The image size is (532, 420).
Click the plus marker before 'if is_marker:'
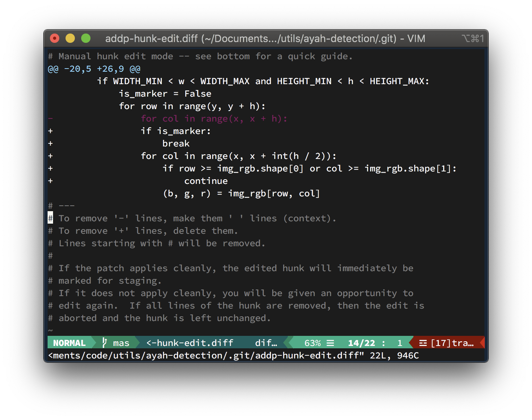(x=50, y=131)
